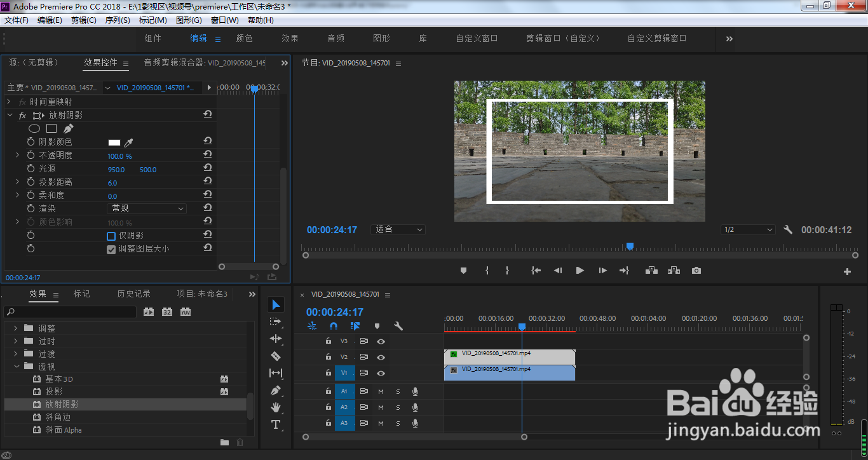Mute the A1 track

coord(381,391)
